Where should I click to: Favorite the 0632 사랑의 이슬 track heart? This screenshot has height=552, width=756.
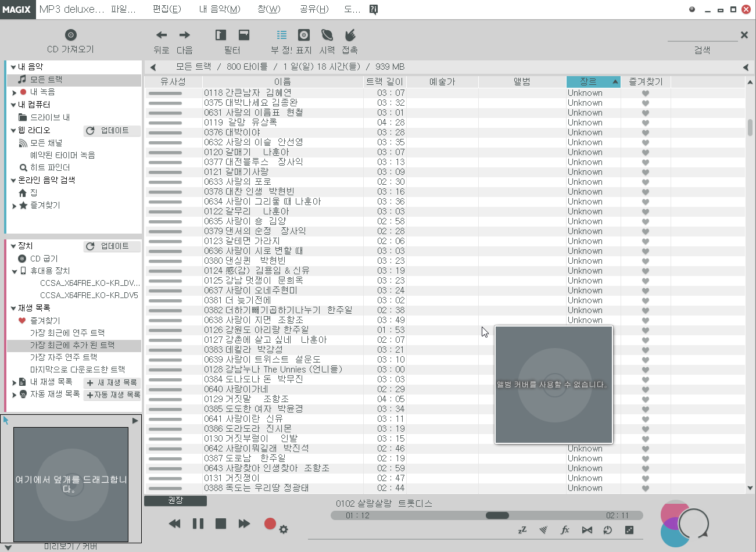[x=645, y=143]
